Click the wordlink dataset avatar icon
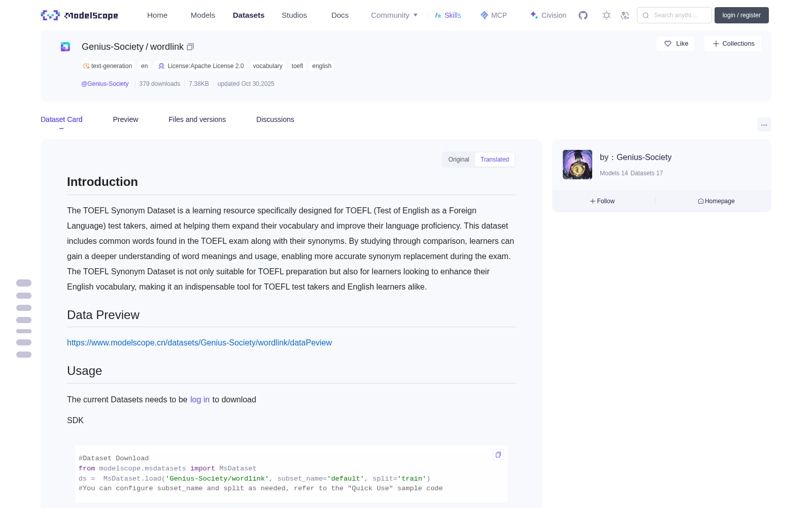Screen dimensions: 812x508 coord(65,47)
